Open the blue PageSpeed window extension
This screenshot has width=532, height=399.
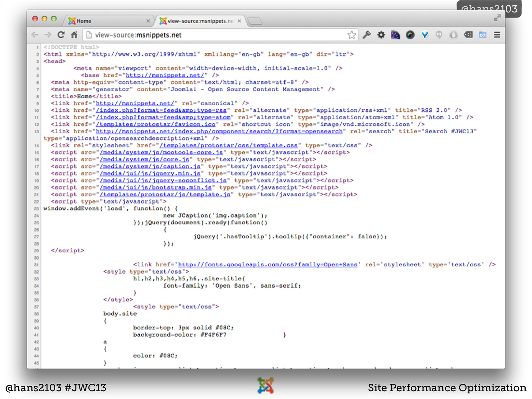[482, 35]
